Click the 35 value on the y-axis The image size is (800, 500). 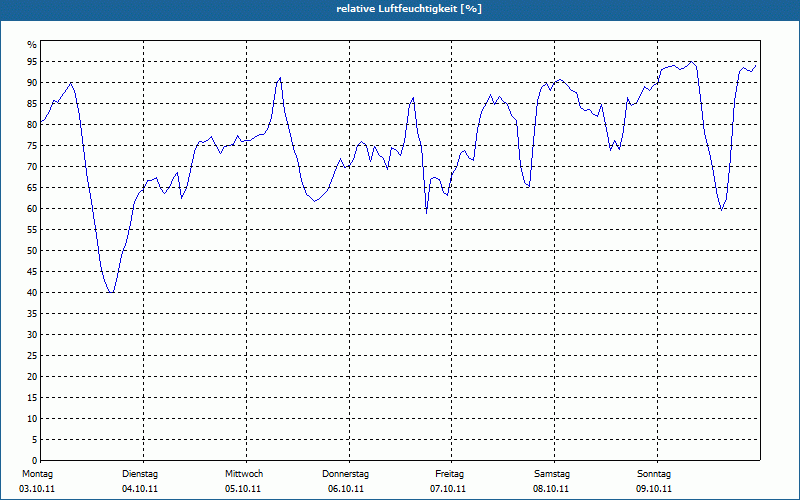[x=32, y=314]
